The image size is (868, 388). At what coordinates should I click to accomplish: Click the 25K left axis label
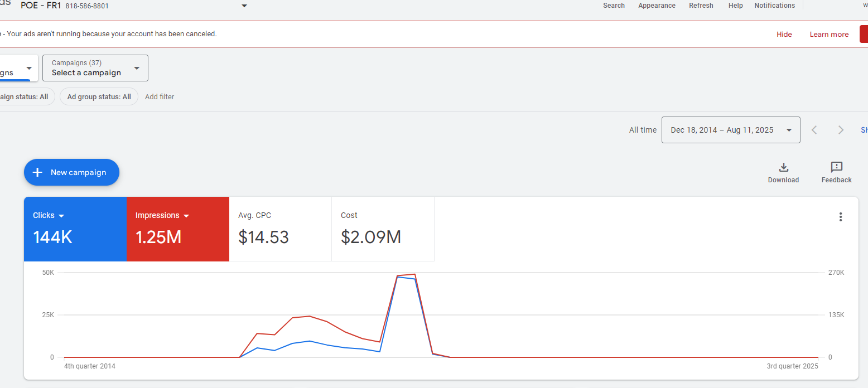tap(48, 315)
